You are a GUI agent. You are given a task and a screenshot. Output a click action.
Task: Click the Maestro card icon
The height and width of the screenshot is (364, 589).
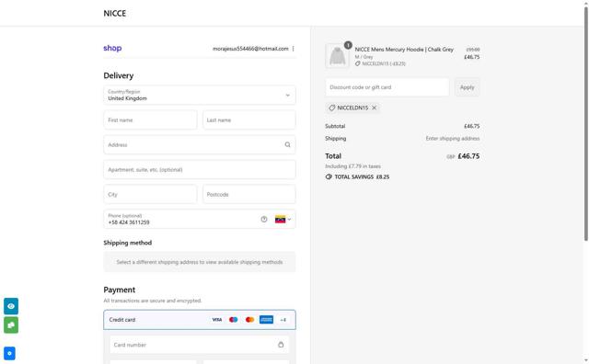pos(233,320)
